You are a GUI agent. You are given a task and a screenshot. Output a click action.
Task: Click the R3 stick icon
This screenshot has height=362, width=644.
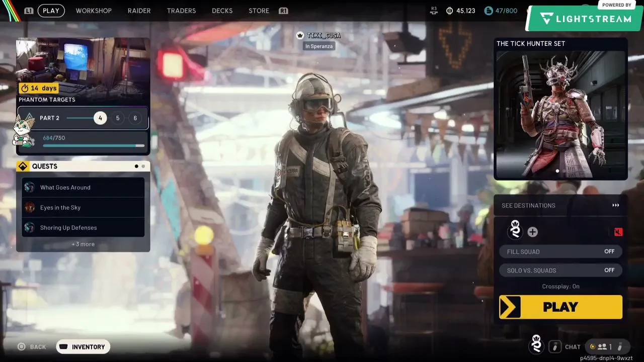[434, 11]
